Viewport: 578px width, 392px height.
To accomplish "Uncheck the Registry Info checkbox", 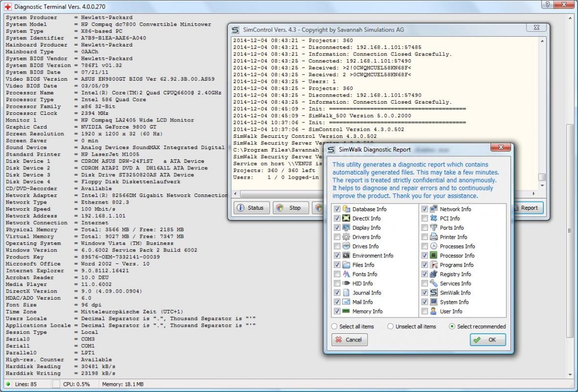I will pos(425,274).
